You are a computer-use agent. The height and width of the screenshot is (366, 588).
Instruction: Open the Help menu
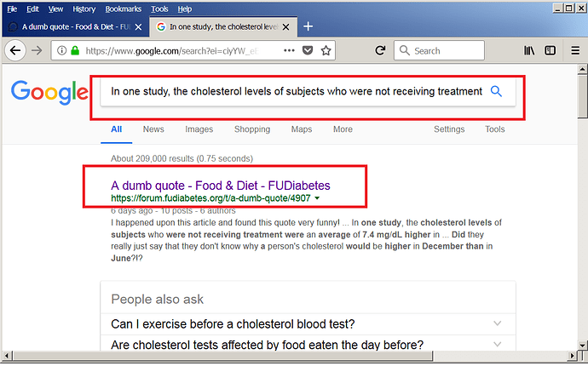pos(185,9)
